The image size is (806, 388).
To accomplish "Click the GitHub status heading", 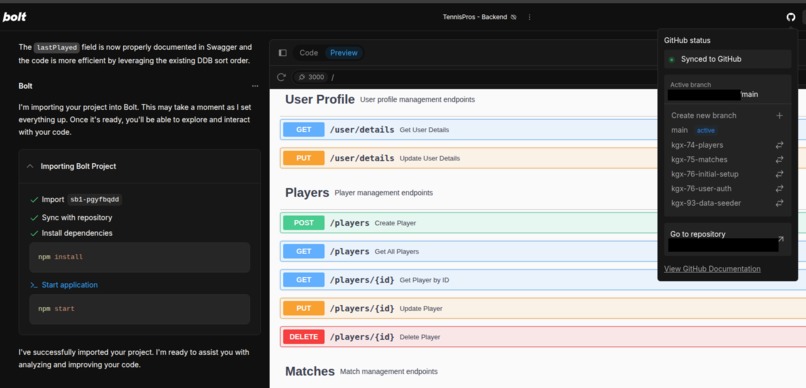I will pyautogui.click(x=687, y=40).
